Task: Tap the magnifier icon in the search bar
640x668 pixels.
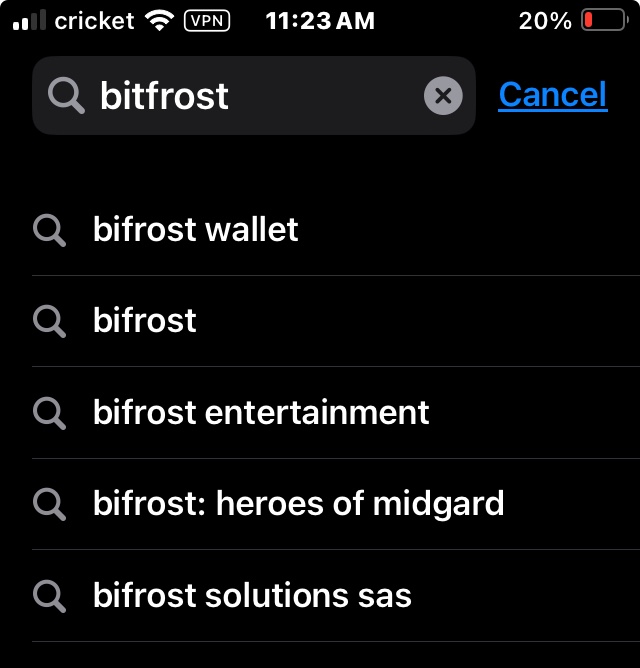Action: [x=66, y=96]
